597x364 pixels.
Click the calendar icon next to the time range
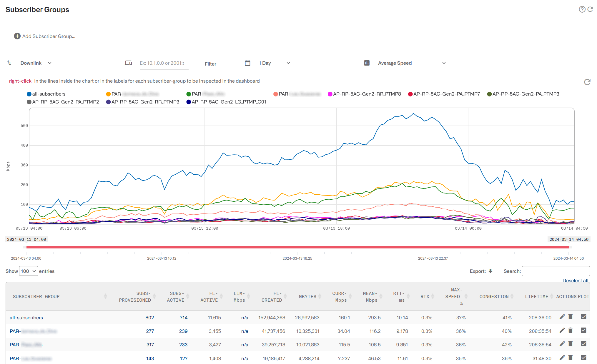point(247,63)
